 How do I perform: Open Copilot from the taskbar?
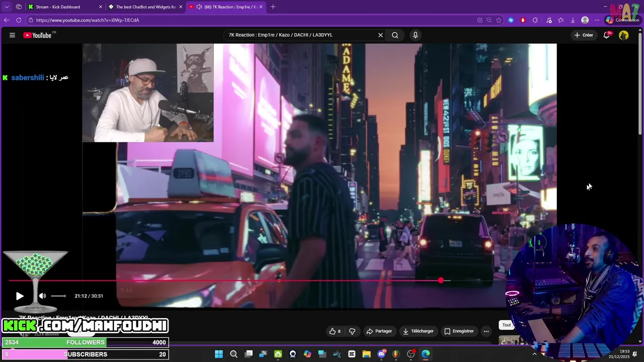[x=307, y=354]
